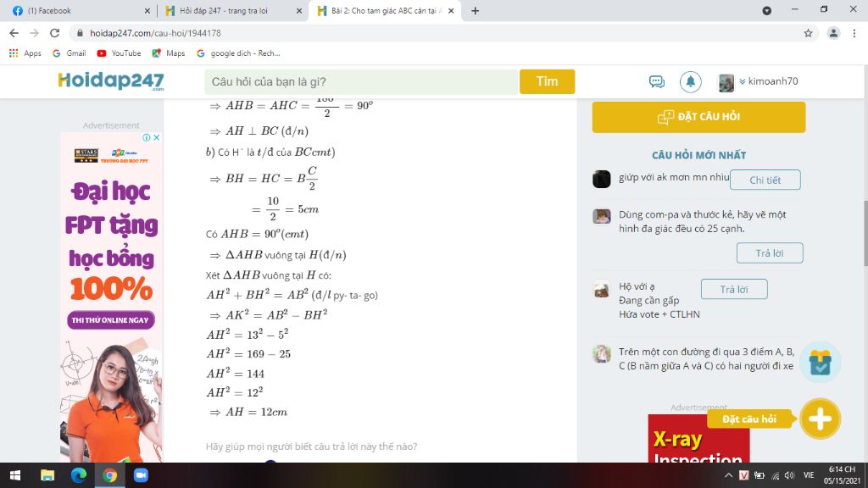Click the Chrome tab search dropdown icon
This screenshot has width=868, height=488.
point(766,10)
